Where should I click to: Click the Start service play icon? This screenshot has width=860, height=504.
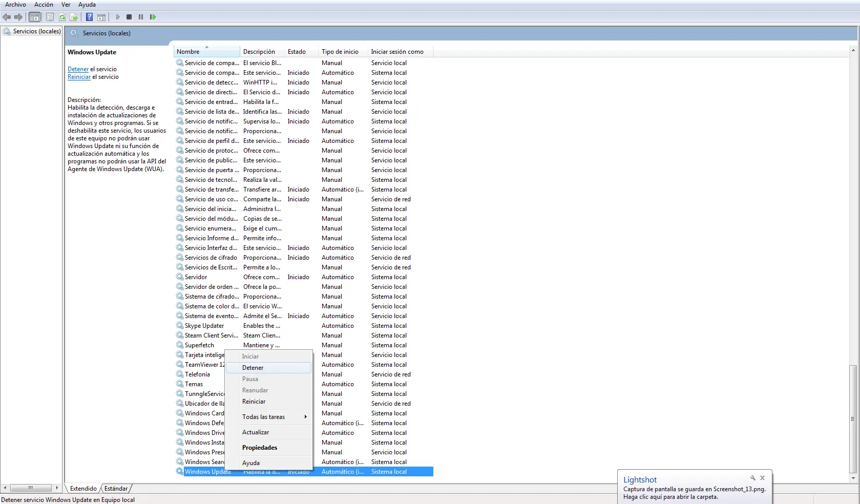click(117, 17)
